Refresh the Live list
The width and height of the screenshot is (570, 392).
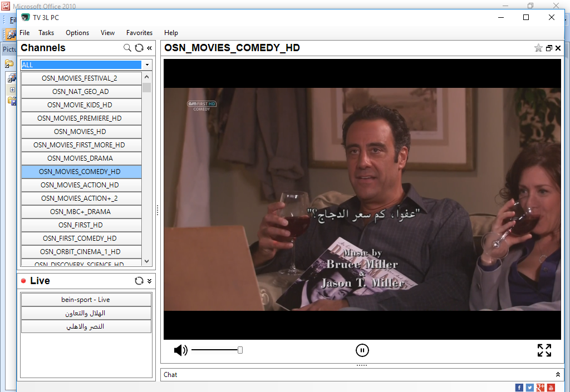pos(139,281)
